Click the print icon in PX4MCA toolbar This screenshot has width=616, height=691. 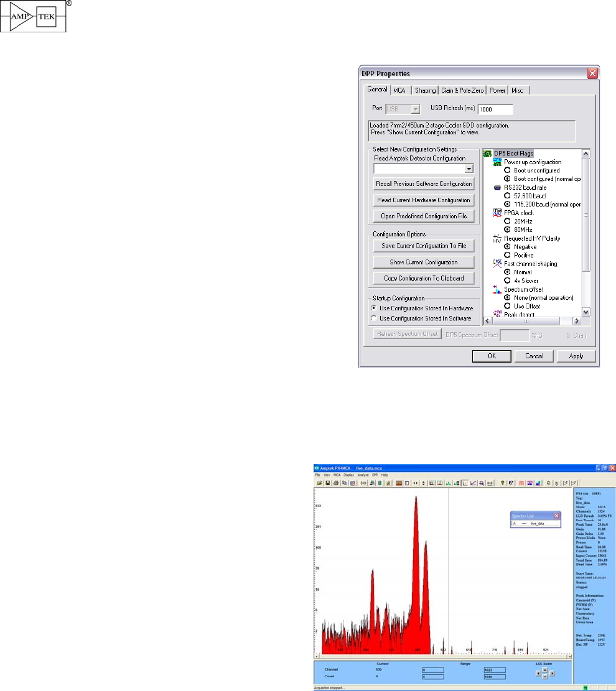(336, 483)
